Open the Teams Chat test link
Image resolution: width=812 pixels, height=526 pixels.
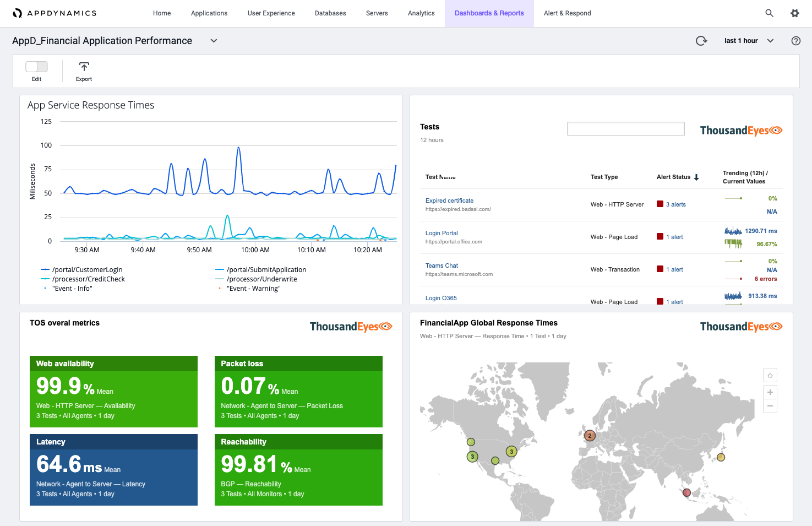[x=442, y=265]
